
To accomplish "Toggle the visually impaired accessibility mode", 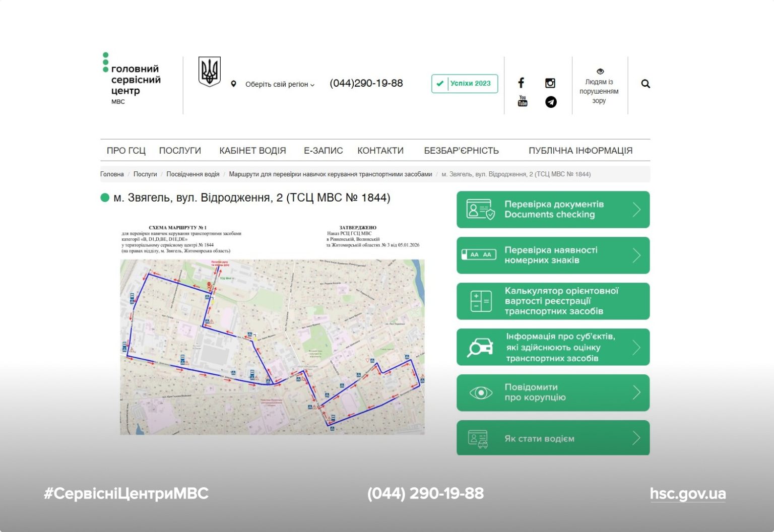I will point(599,86).
